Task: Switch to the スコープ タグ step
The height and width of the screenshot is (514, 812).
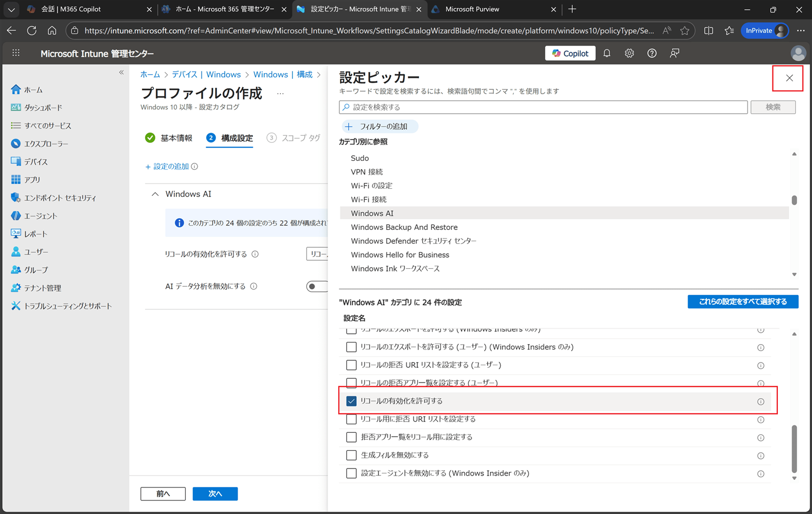Action: 294,138
